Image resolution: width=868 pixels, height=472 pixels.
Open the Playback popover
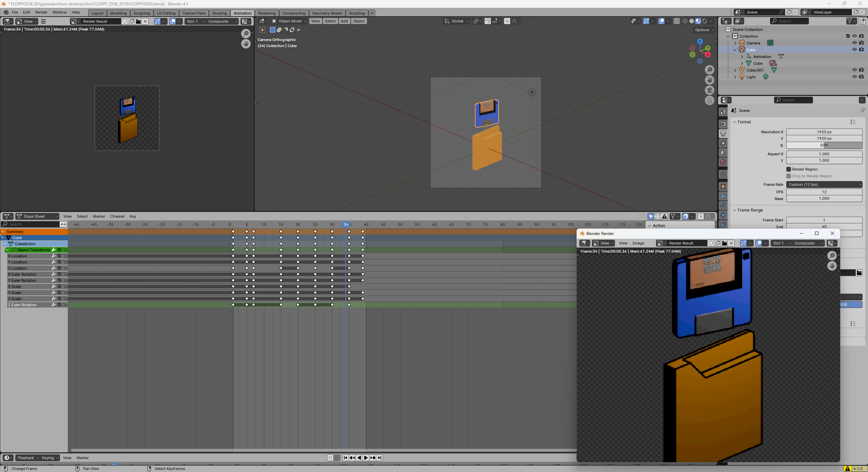28,458
